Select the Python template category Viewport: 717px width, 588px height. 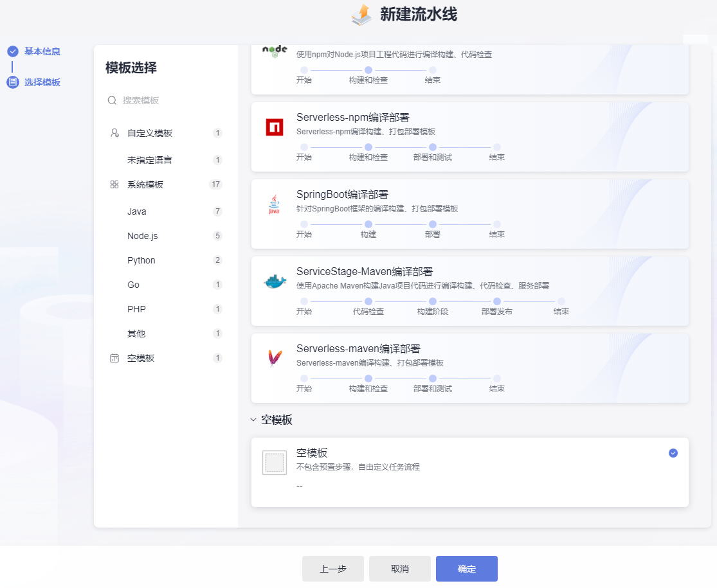click(x=141, y=260)
